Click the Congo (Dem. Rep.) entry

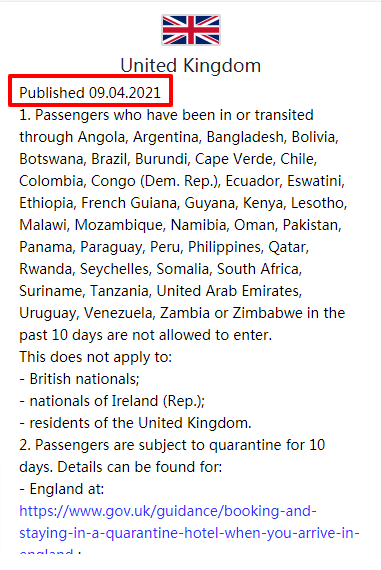click(x=156, y=181)
